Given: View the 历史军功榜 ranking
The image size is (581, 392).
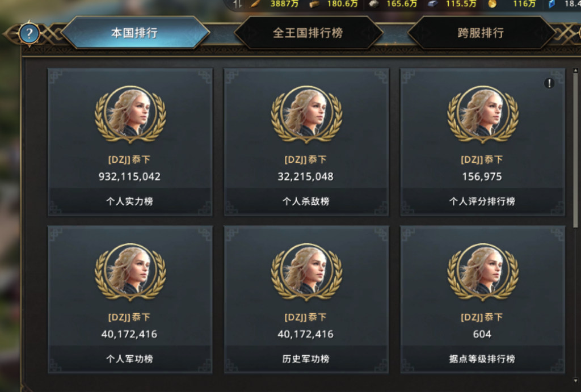Looking at the screenshot, I should (x=306, y=300).
